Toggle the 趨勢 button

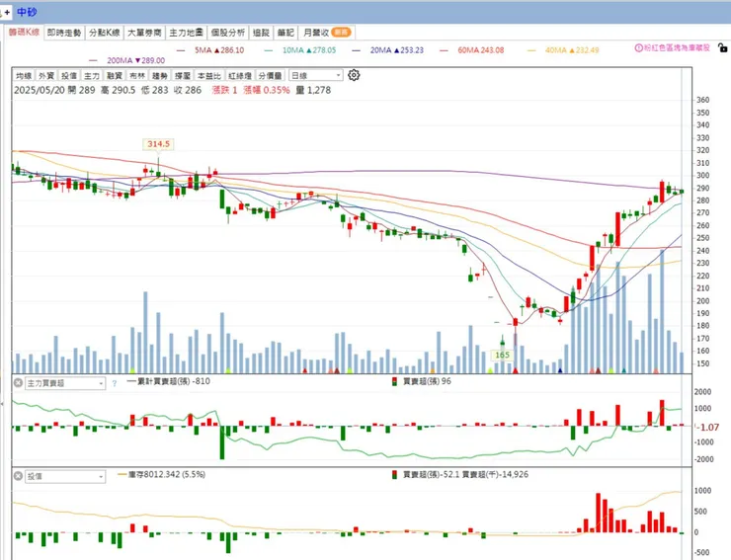coord(160,75)
